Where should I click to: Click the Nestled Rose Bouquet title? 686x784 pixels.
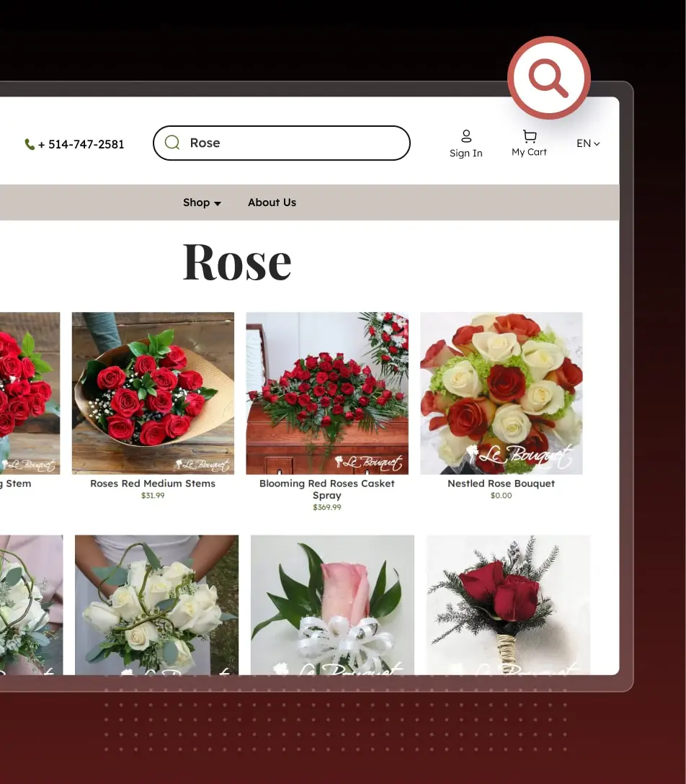(x=501, y=484)
